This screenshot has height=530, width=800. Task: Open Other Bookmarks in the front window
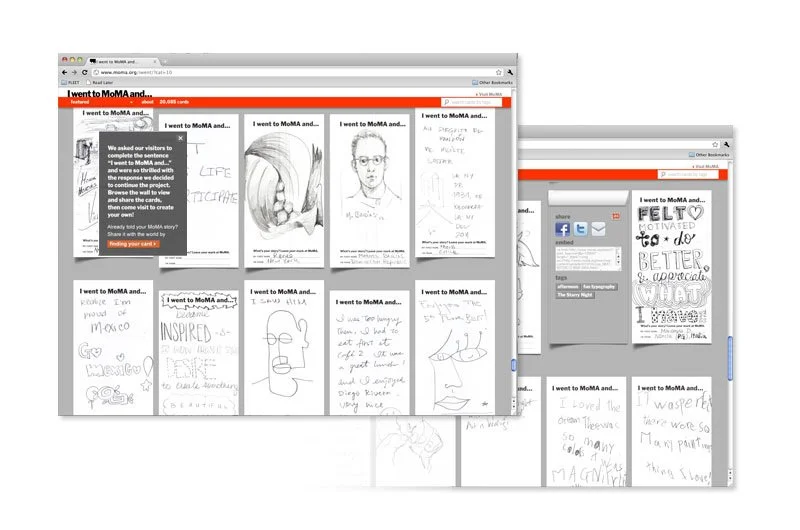[492, 82]
